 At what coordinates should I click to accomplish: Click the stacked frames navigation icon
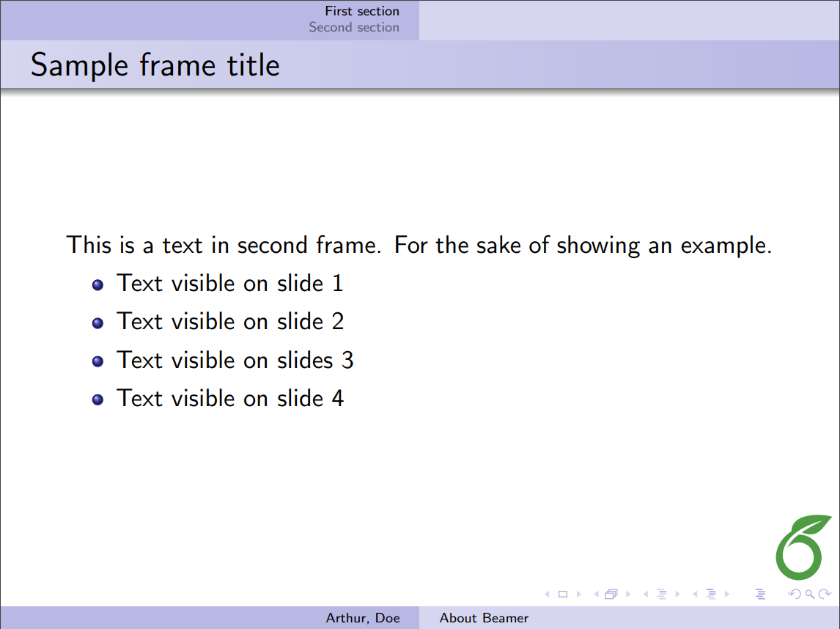pyautogui.click(x=611, y=594)
